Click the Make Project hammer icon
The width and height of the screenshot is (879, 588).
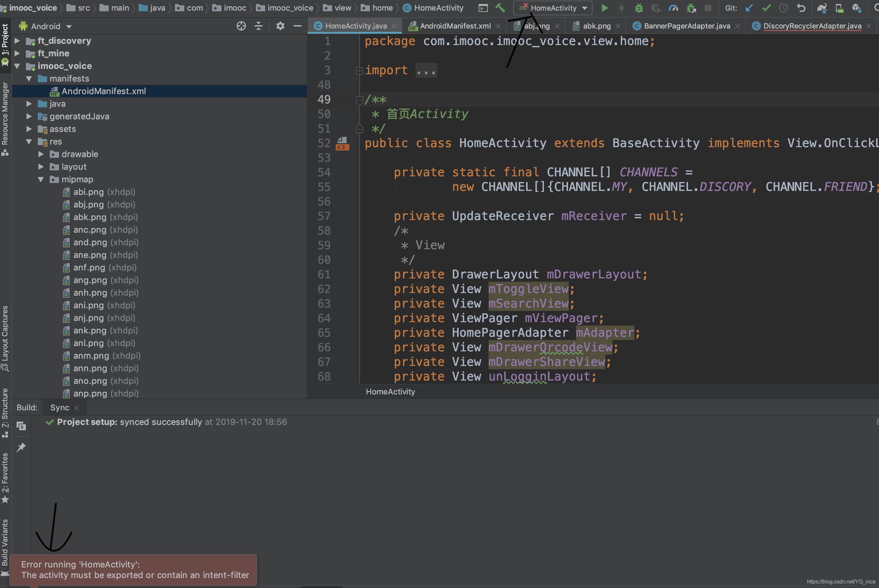tap(500, 8)
